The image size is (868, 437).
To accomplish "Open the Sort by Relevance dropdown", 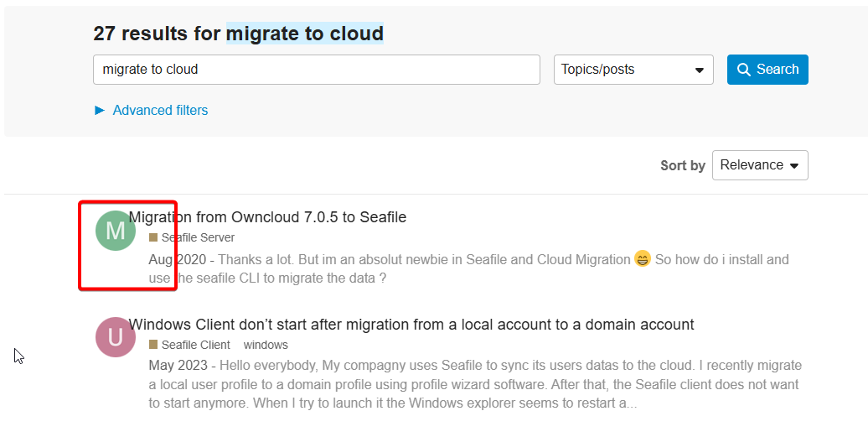I will tap(759, 165).
